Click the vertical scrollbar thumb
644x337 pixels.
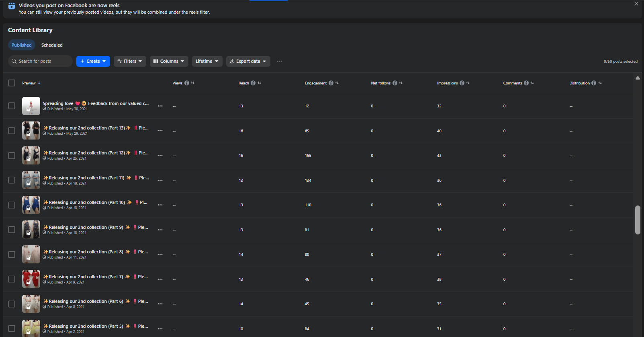[x=638, y=220]
